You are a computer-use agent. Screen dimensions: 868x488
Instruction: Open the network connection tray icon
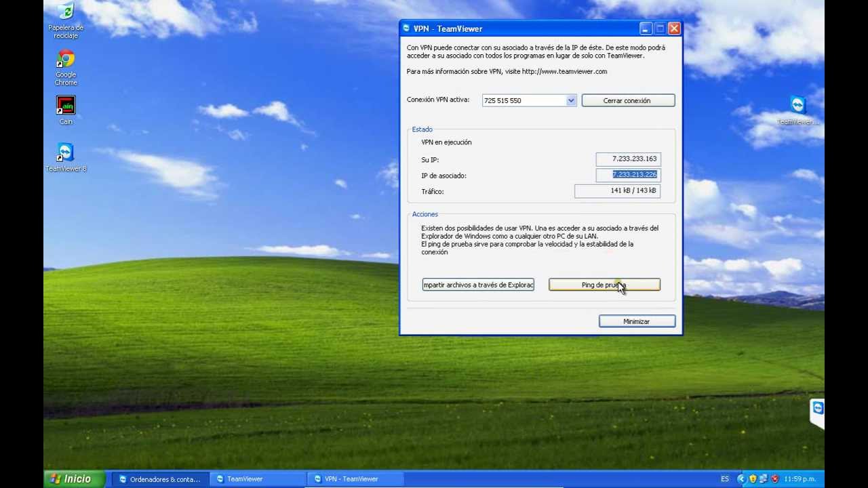point(764,479)
